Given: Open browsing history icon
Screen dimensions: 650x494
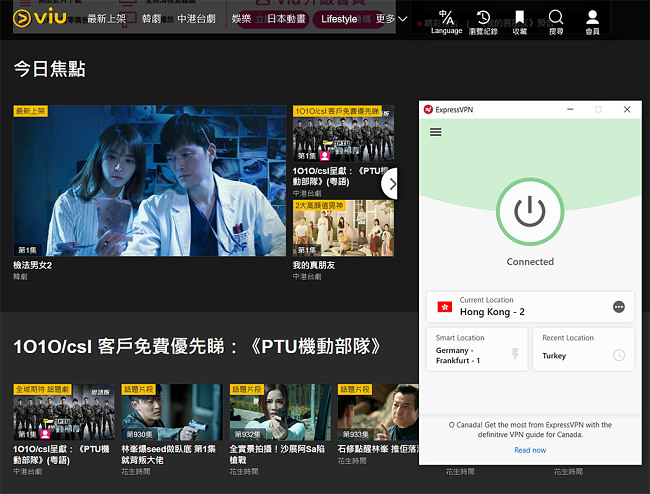Looking at the screenshot, I should click(483, 22).
